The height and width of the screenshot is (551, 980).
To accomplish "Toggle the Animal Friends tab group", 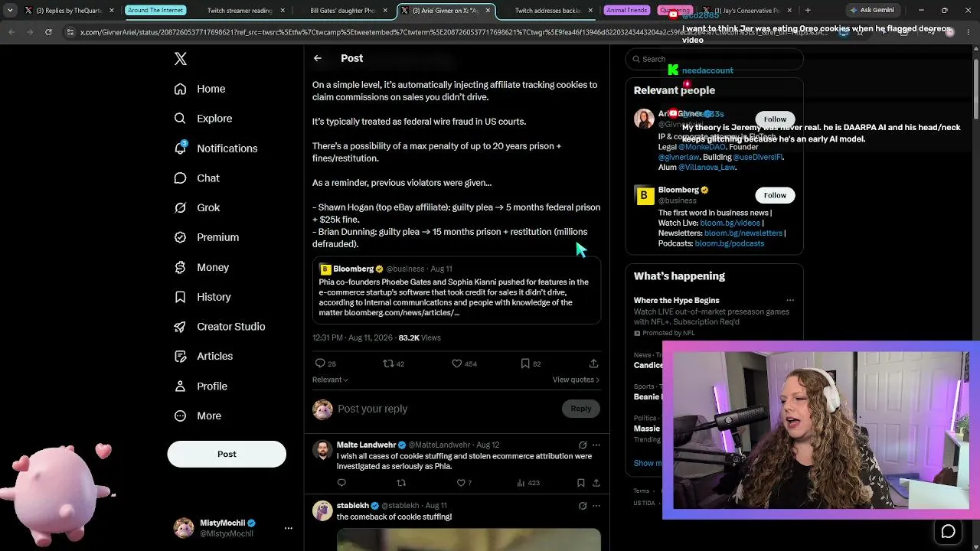I will (626, 11).
